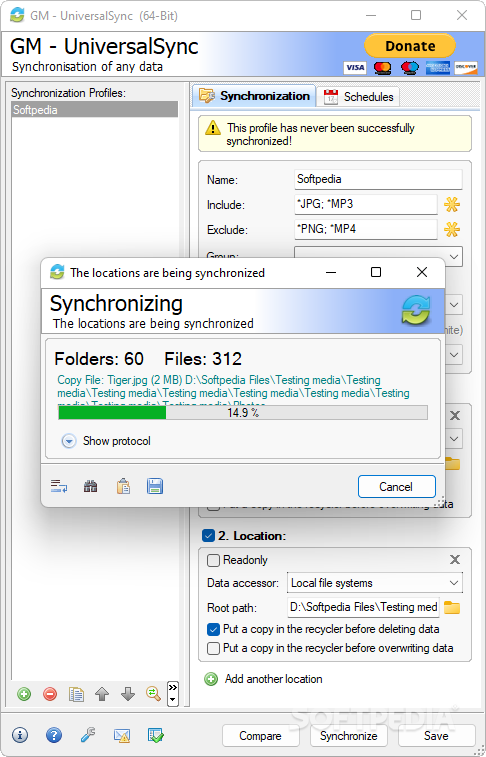Expand the profile toolbar overflow chevron
Image resolution: width=486 pixels, height=757 pixels.
click(173, 694)
